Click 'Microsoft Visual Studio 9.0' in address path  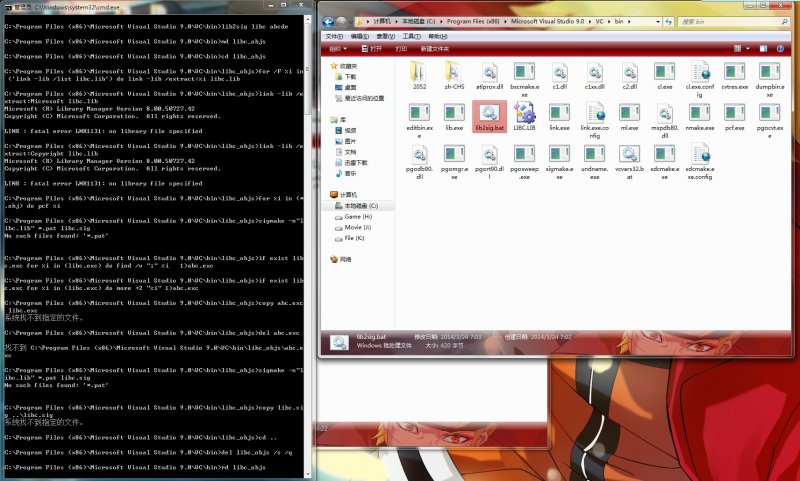(547, 22)
